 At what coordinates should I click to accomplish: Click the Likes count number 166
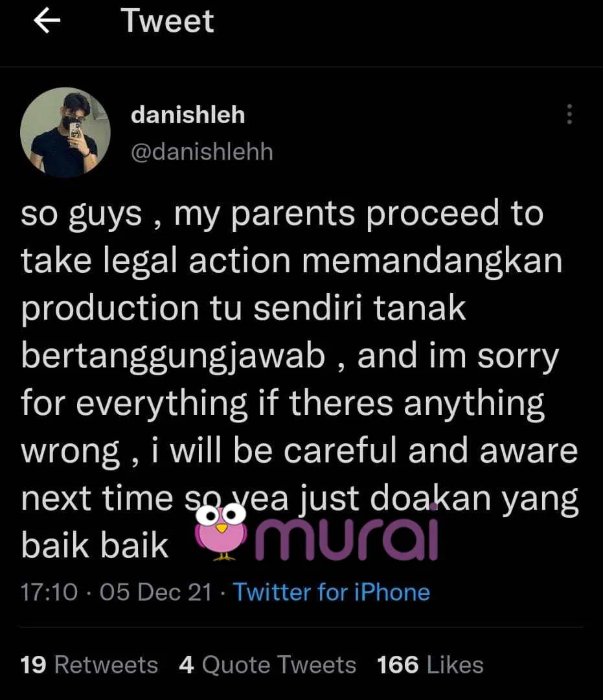pos(398,665)
